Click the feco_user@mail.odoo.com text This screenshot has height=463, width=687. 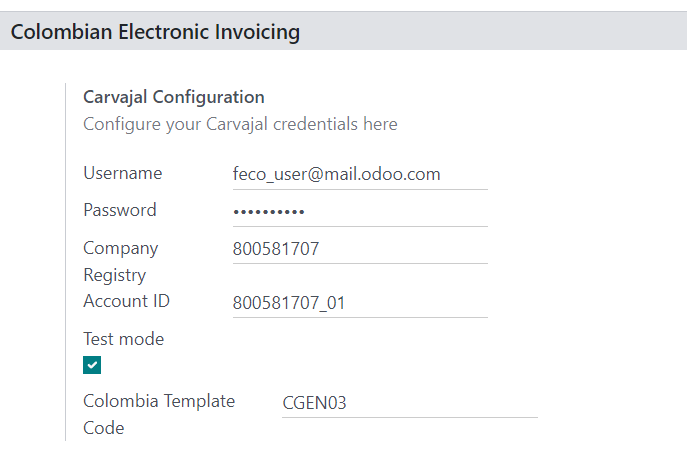point(336,174)
